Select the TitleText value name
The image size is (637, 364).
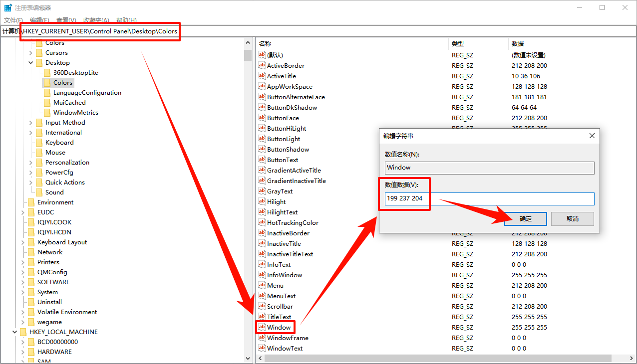(279, 317)
